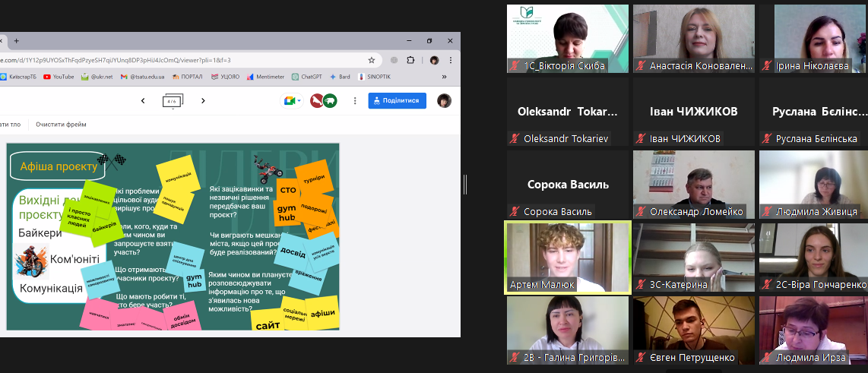Select Артем Малюк active speaker tile
Viewport: 868px width, 373px height.
click(568, 258)
